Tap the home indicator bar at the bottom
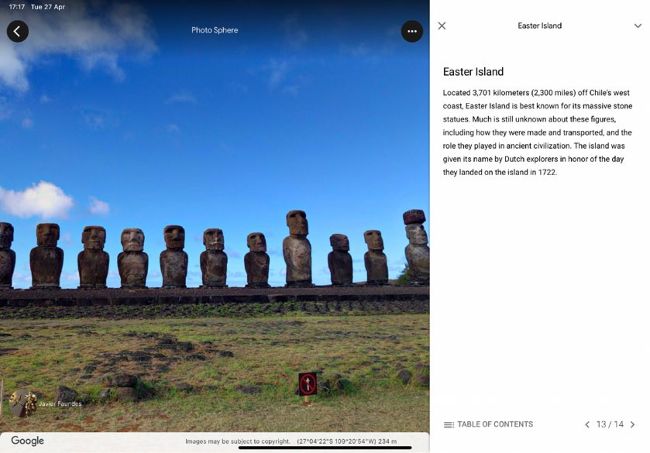This screenshot has height=453, width=650. coord(325,448)
